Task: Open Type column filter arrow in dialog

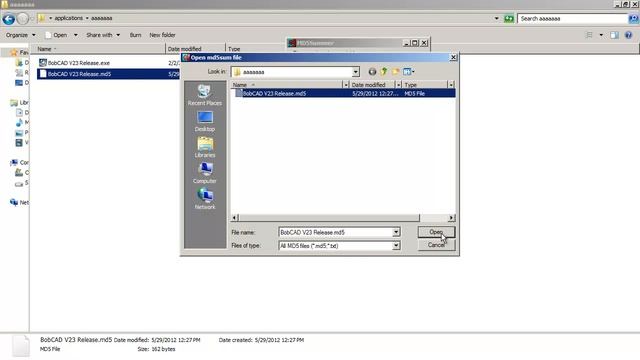Action: pos(451,85)
